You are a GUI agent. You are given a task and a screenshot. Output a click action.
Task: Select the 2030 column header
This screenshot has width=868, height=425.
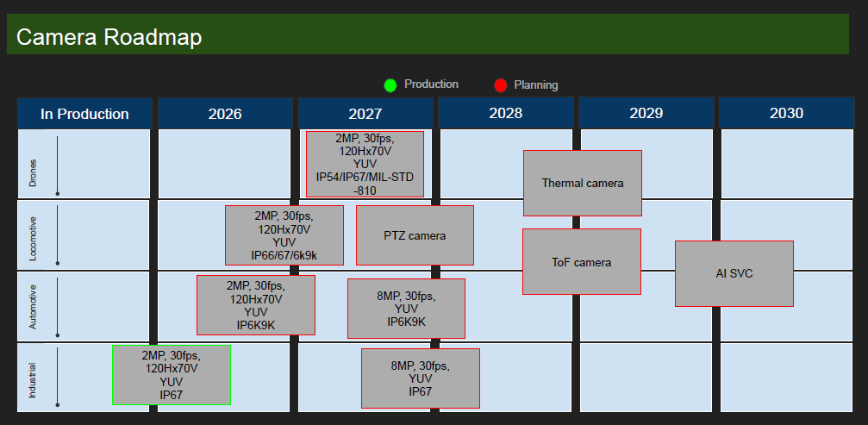point(787,114)
